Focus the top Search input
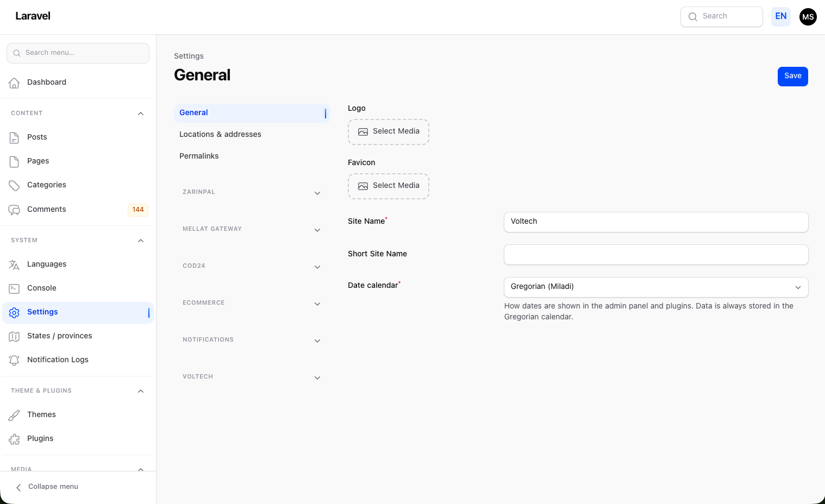The image size is (825, 504). point(722,17)
